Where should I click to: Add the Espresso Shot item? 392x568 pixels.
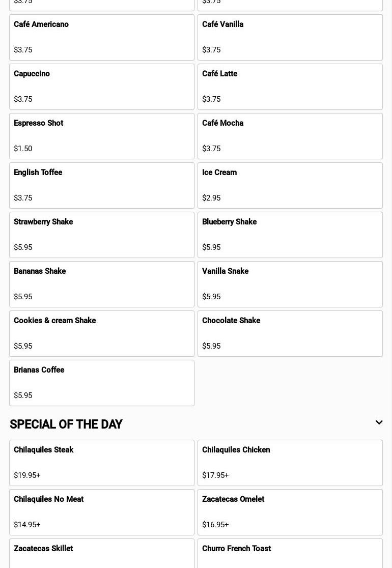102,136
